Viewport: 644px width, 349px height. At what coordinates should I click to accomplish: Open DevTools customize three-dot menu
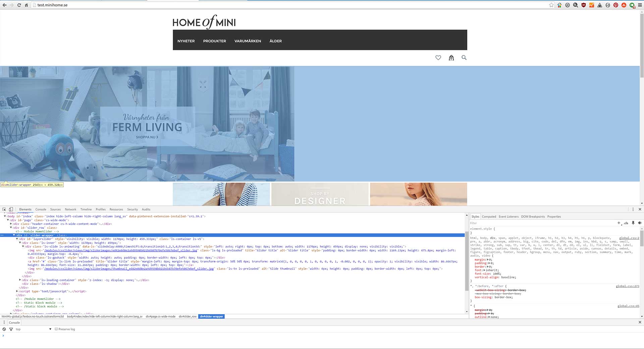click(x=633, y=209)
